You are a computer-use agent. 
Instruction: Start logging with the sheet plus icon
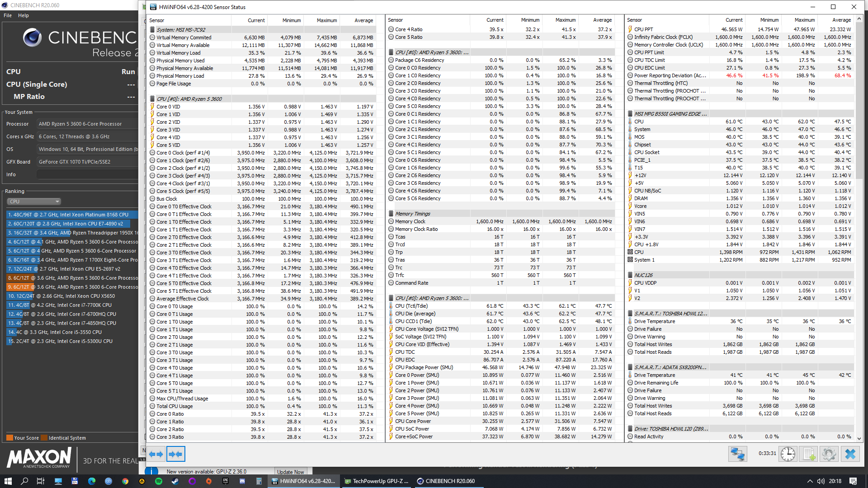[x=809, y=454]
